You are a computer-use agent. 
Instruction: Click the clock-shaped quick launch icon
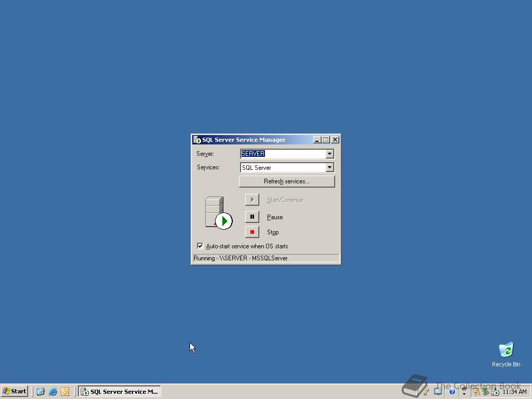tap(65, 392)
